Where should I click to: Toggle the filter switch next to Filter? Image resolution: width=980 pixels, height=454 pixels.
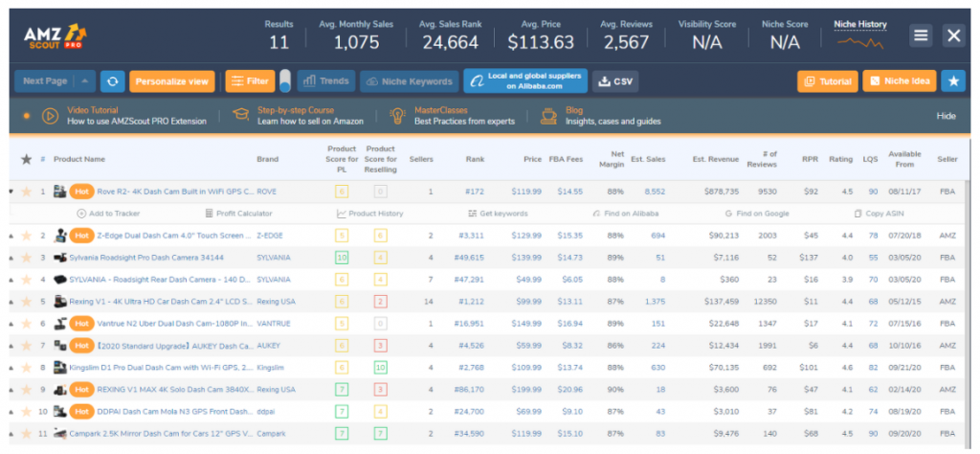pos(285,81)
